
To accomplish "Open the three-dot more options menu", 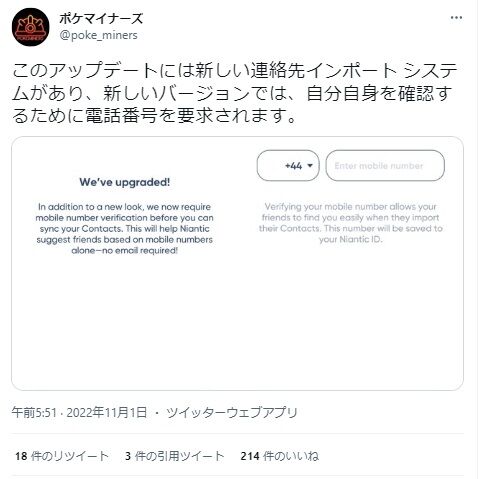I will [x=456, y=17].
